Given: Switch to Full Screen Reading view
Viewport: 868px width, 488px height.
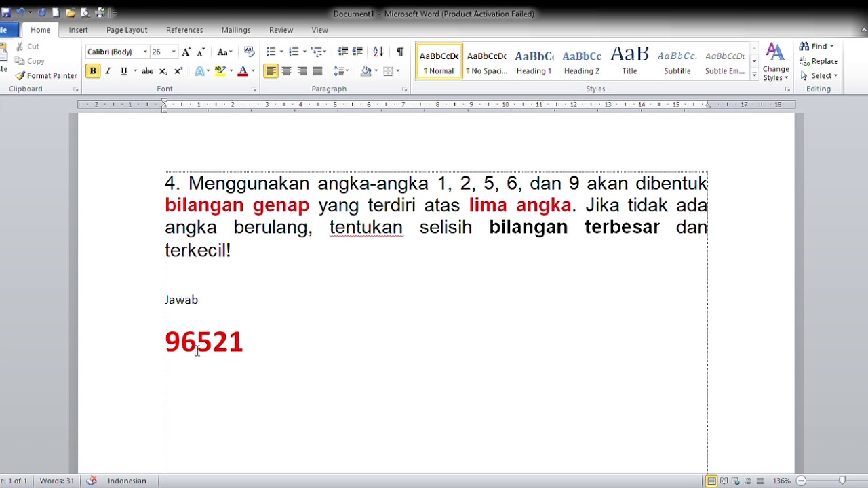Looking at the screenshot, I should (723, 481).
